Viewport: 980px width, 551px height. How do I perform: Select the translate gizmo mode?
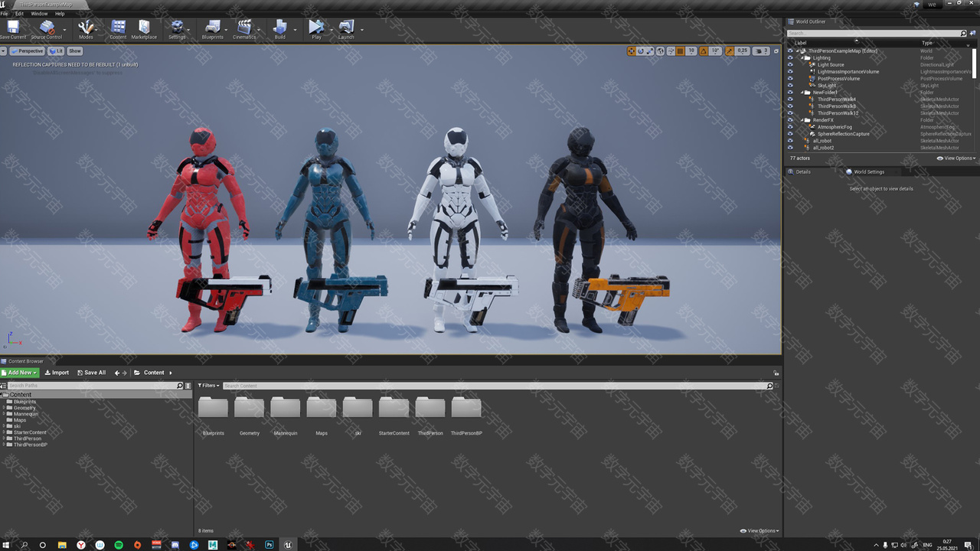(x=632, y=51)
